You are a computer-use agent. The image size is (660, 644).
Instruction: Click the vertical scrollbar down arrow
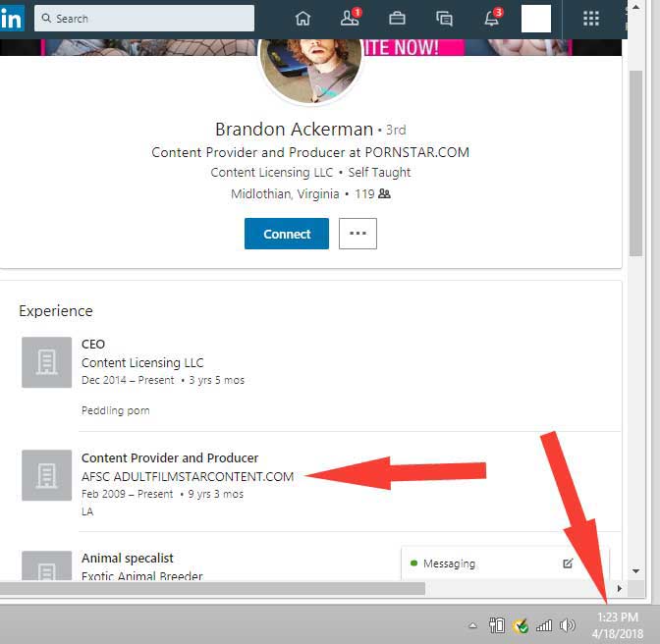pos(635,570)
